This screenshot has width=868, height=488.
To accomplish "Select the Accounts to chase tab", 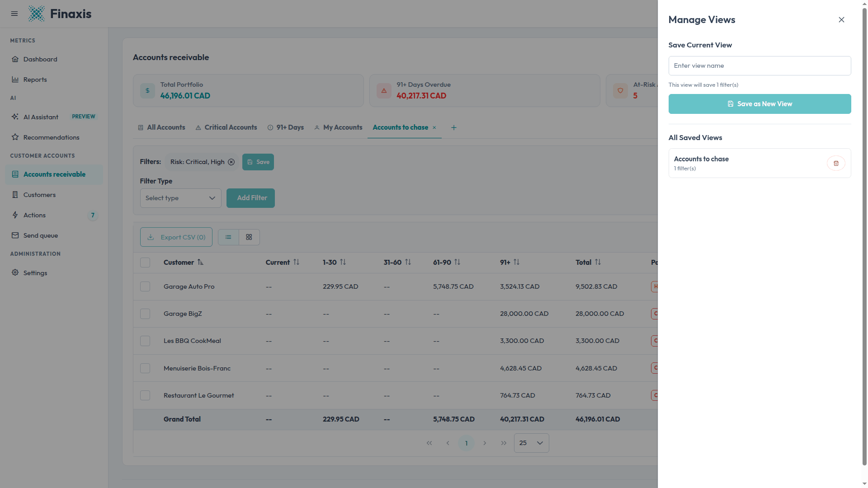I will click(401, 128).
